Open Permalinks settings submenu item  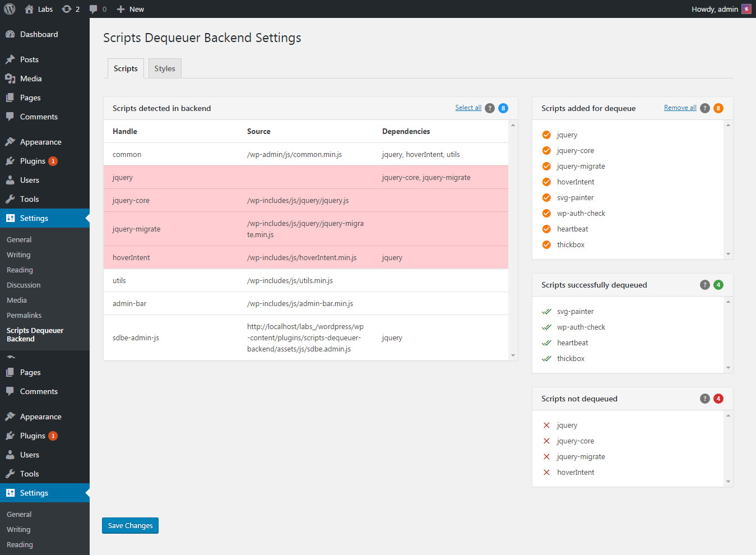click(x=24, y=315)
